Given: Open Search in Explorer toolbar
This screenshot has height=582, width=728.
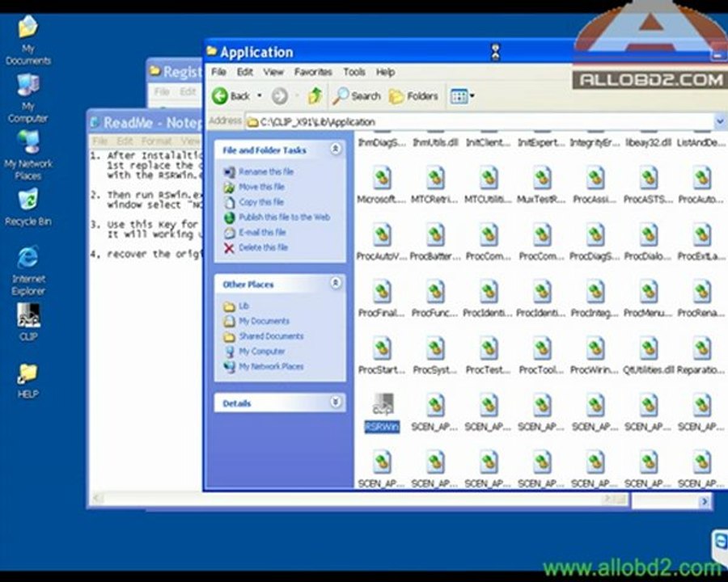Looking at the screenshot, I should pos(357,96).
